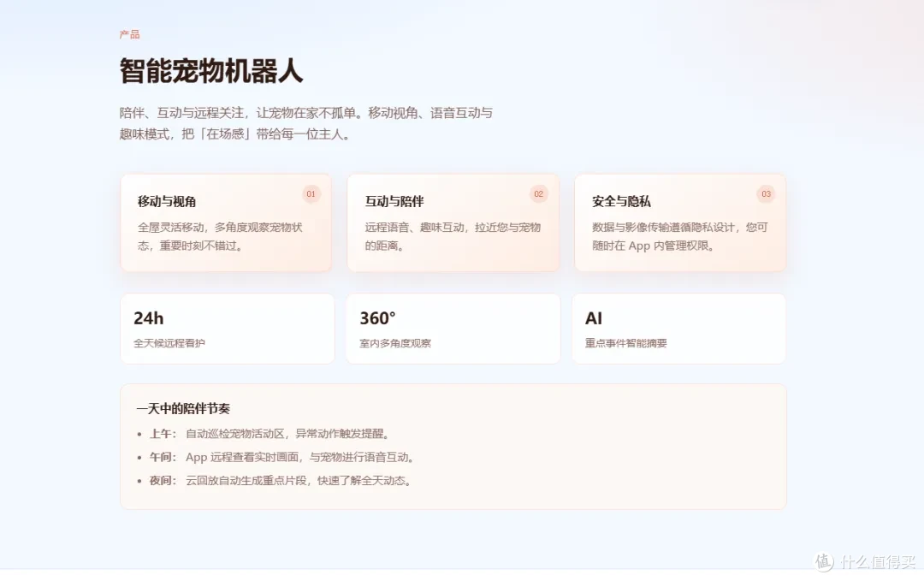Click the 智能宠物机器人 main heading
This screenshot has height=581, width=924.
pyautogui.click(x=211, y=71)
